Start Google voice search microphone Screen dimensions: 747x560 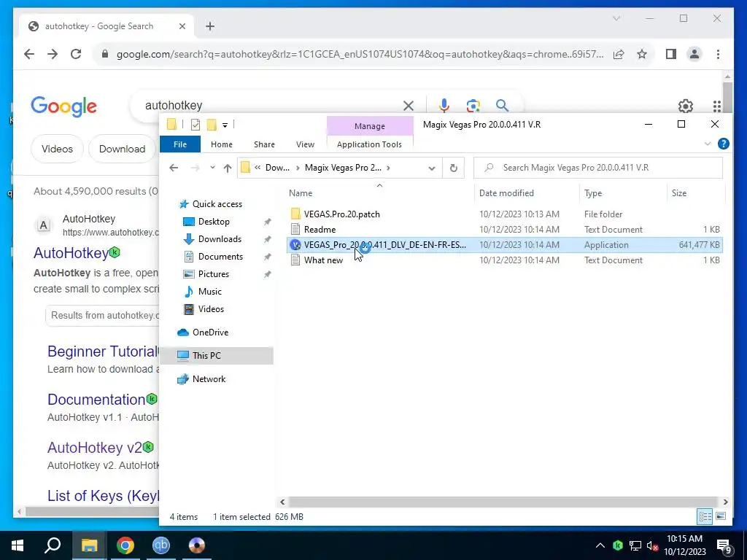(444, 105)
